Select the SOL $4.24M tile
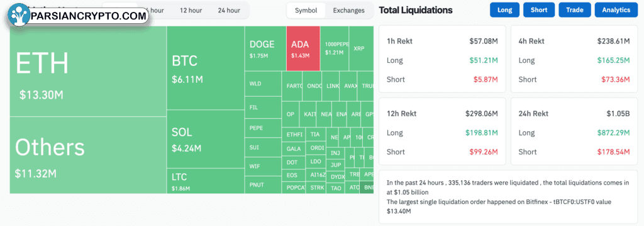This screenshot has height=226, width=644. click(206, 139)
